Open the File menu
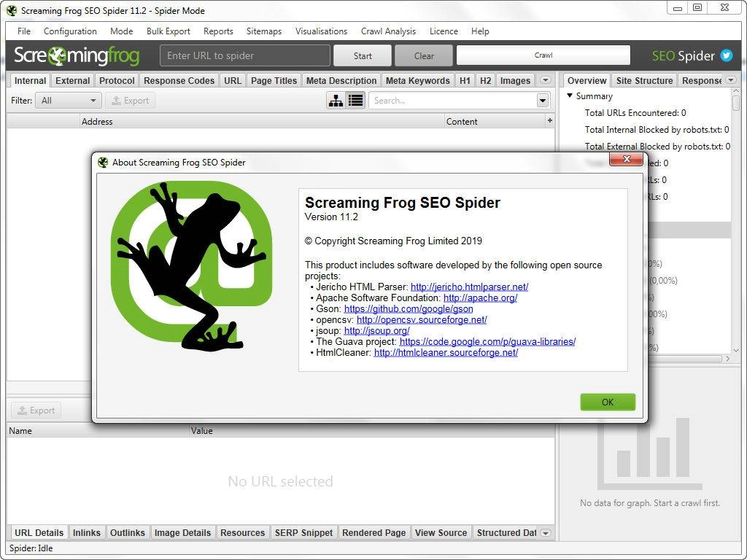 [x=24, y=31]
